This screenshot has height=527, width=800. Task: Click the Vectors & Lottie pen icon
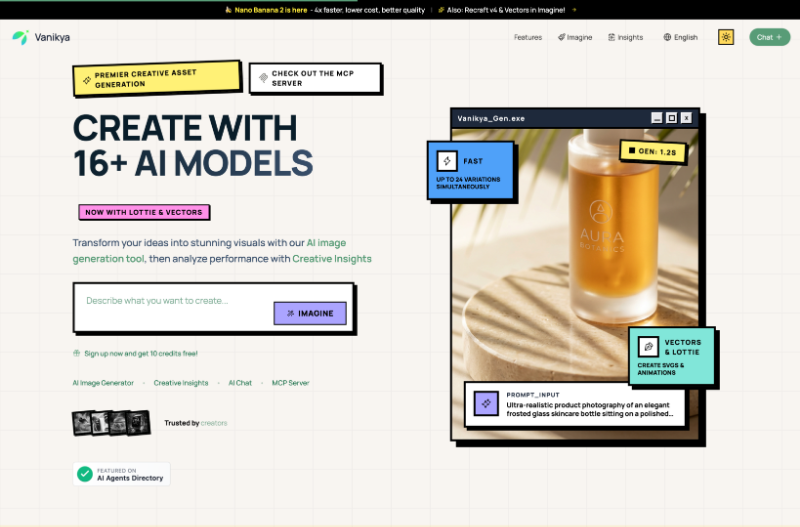[x=648, y=347]
